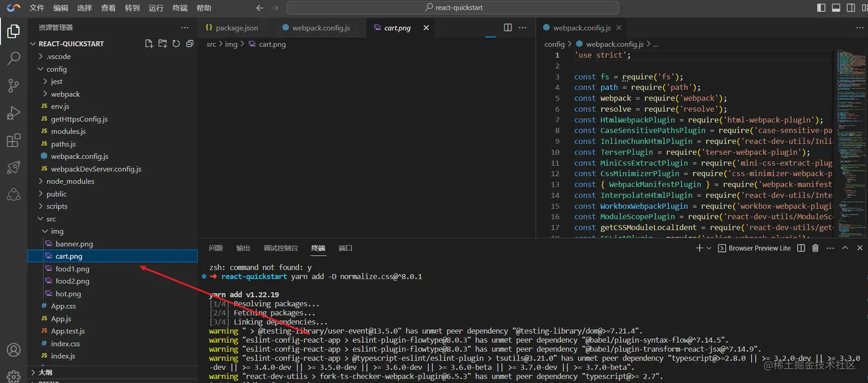Switch to the 端口 panel tab
868x383 pixels.
(346, 248)
